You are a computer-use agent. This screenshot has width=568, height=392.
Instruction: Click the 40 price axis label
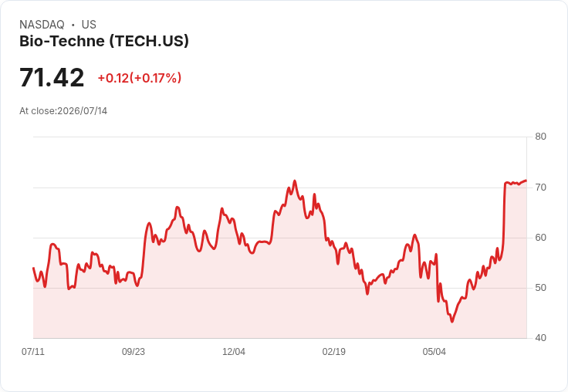[540, 338]
